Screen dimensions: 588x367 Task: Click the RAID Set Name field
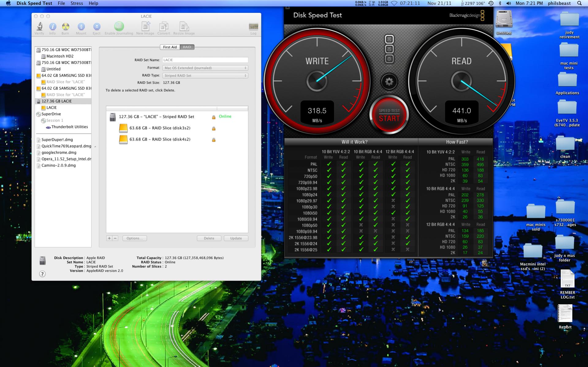coord(205,60)
